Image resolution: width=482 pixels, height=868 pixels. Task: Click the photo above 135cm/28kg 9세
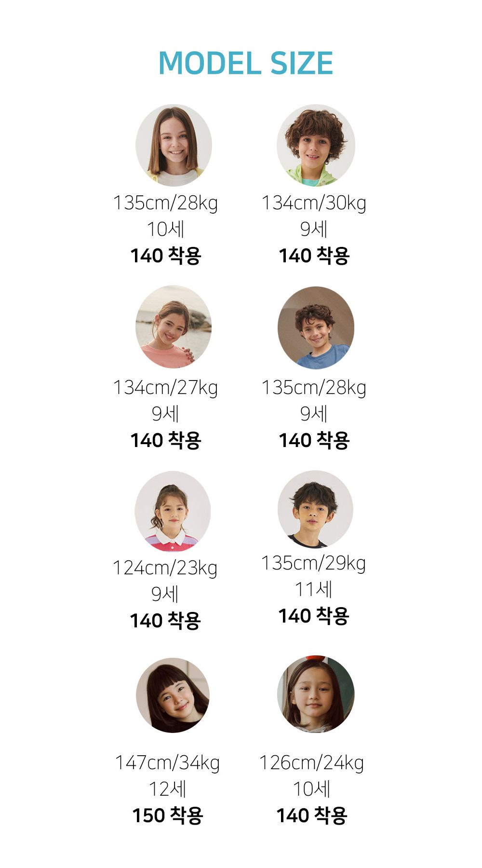316,327
